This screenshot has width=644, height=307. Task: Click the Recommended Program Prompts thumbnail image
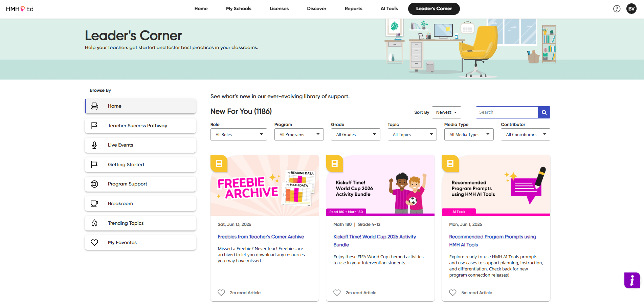496,185
